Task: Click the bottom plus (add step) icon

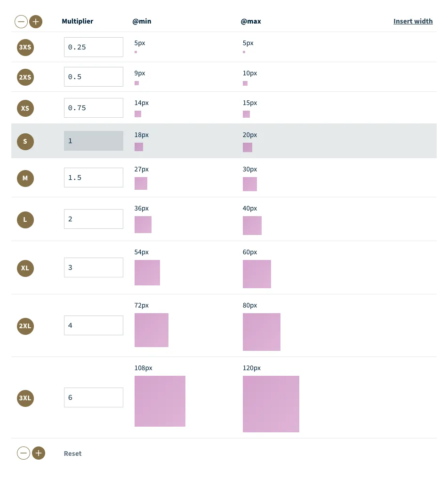Action: pos(39,454)
